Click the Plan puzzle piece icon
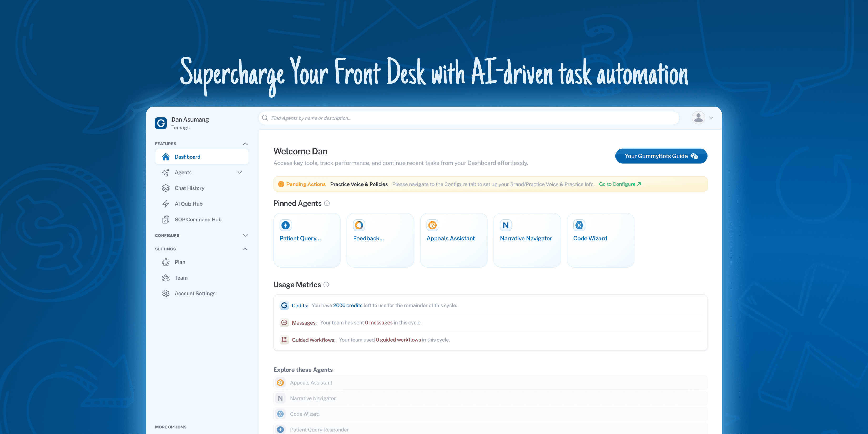The width and height of the screenshot is (868, 434). click(165, 262)
